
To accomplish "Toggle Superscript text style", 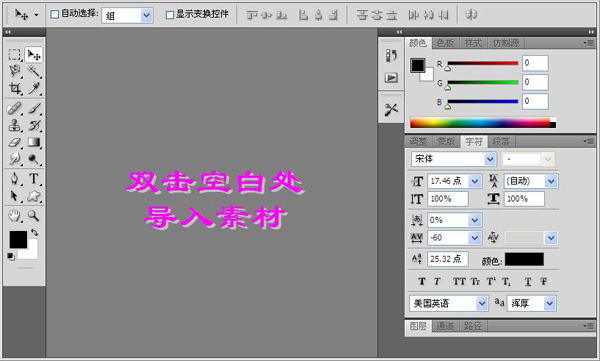I will pyautogui.click(x=491, y=282).
